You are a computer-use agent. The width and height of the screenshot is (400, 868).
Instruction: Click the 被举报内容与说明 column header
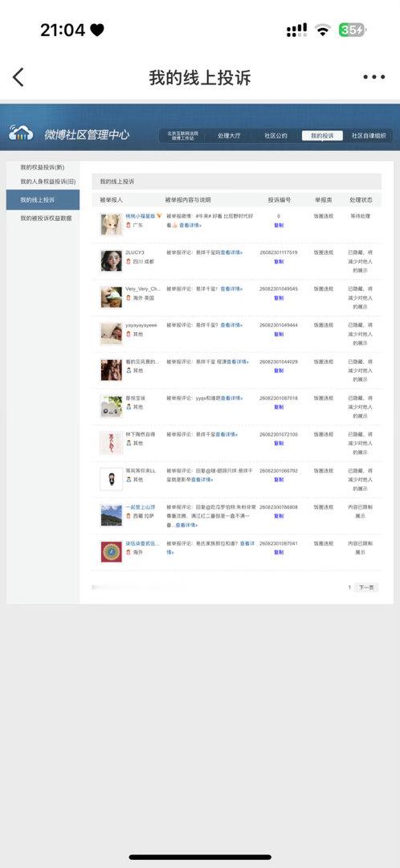click(x=188, y=199)
